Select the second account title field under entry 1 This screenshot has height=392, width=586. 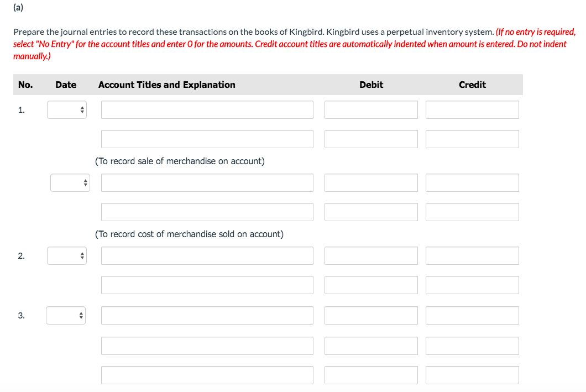(x=207, y=139)
